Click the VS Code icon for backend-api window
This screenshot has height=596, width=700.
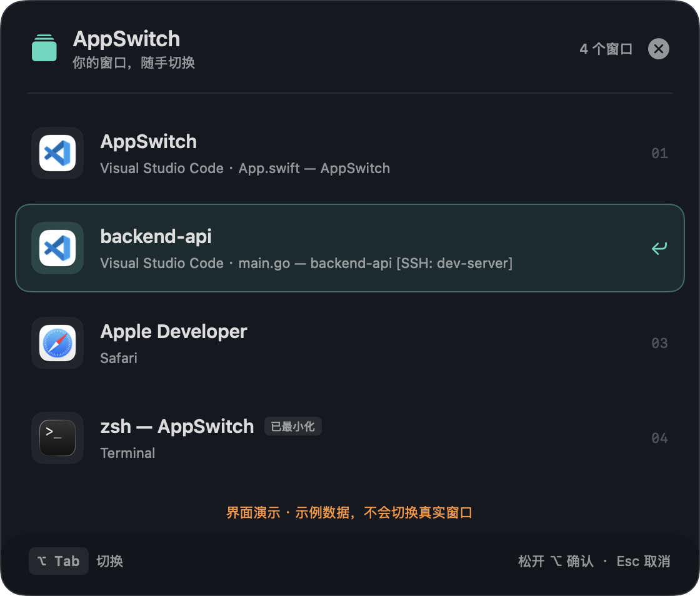coord(57,248)
